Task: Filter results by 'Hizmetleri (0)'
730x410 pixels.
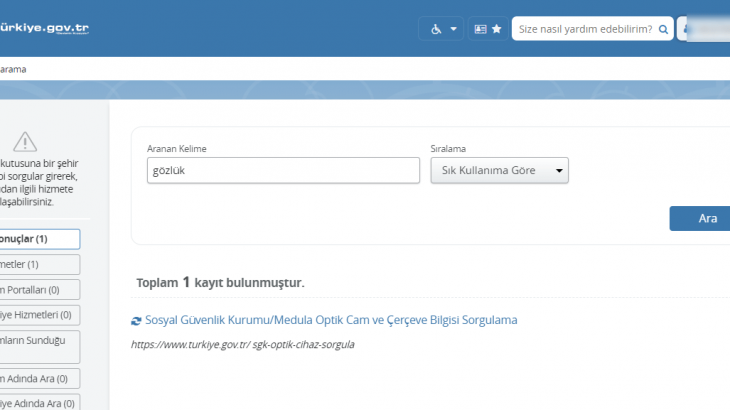Action: 38,315
